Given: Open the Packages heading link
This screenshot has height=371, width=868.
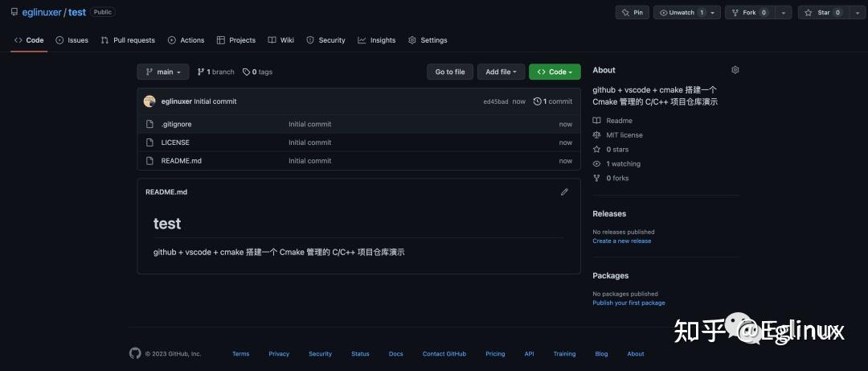Looking at the screenshot, I should (611, 275).
